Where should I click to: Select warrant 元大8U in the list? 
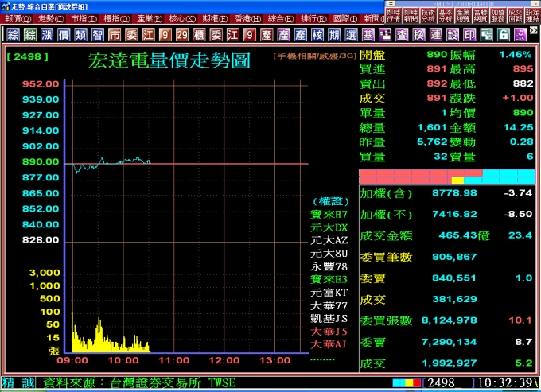(x=329, y=254)
